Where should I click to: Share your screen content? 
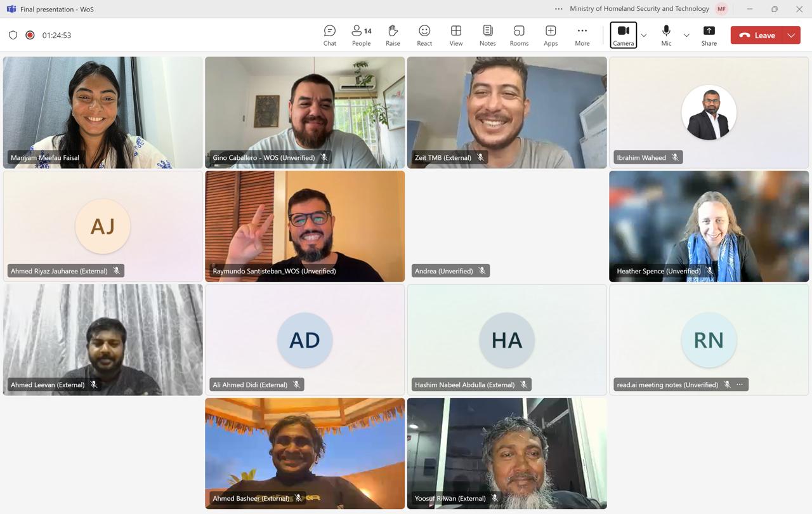(709, 35)
